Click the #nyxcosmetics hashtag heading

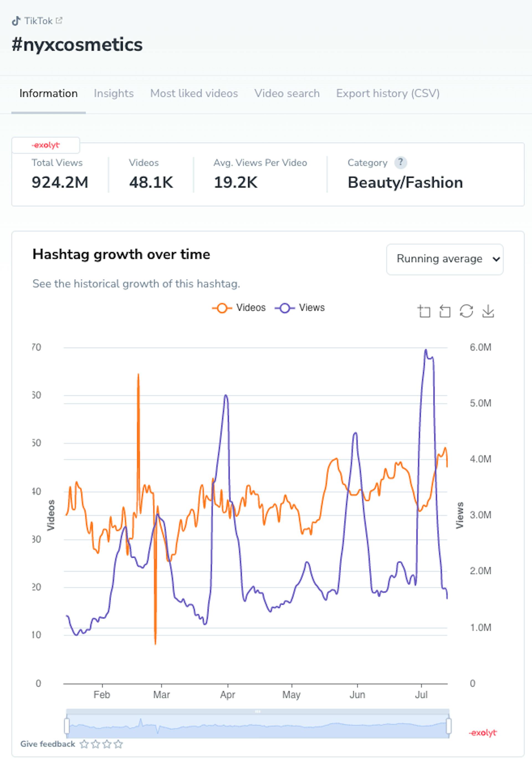pos(77,44)
